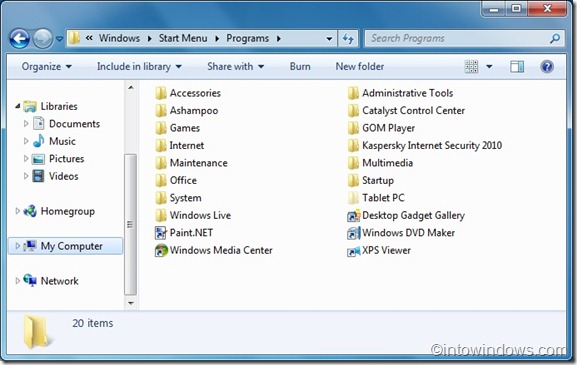Select the GOM Player folder
The height and width of the screenshot is (365, 577).
(x=381, y=128)
